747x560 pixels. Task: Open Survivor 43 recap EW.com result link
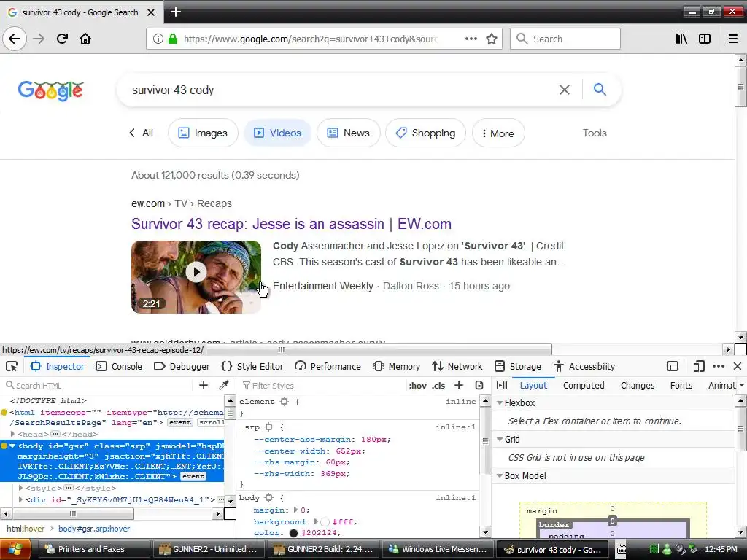pyautogui.click(x=292, y=224)
